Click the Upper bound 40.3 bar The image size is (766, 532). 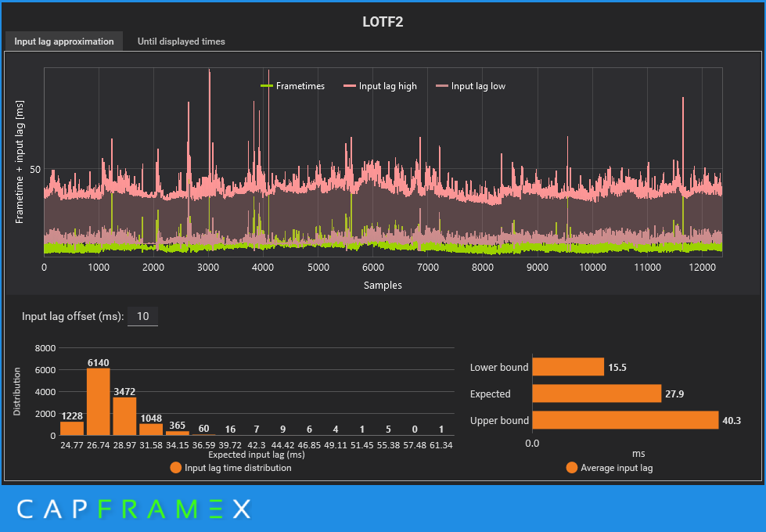point(625,420)
